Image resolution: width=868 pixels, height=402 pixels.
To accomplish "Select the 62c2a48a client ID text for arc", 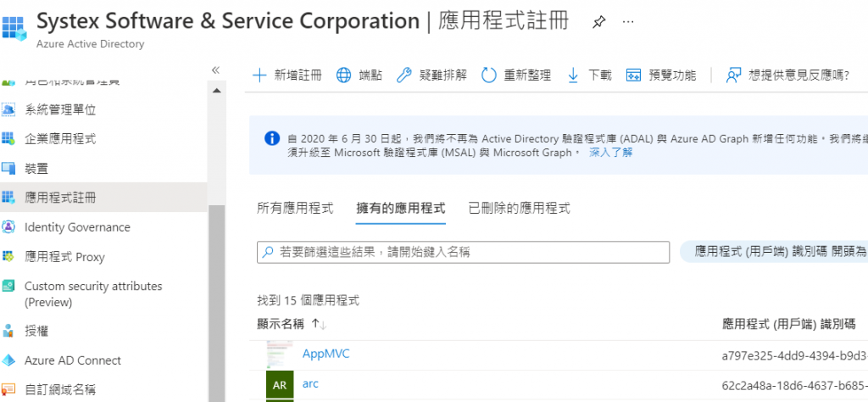I will pos(795,385).
